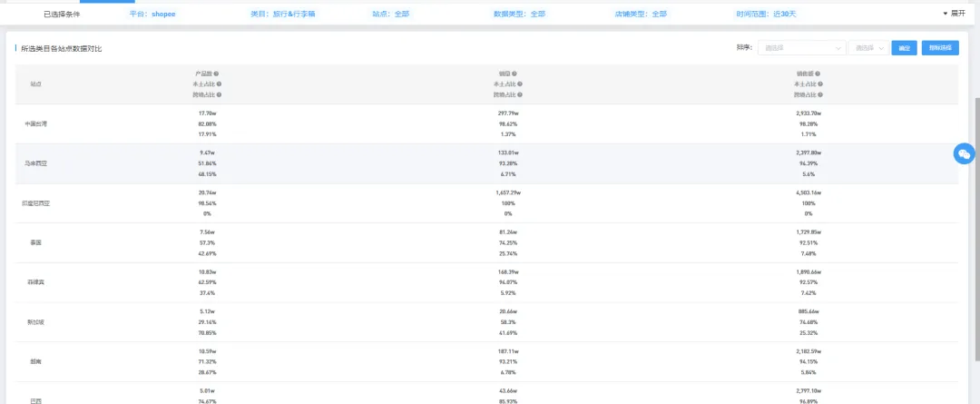
Task: Click the 2,182.59w sales amount value
Action: point(808,350)
